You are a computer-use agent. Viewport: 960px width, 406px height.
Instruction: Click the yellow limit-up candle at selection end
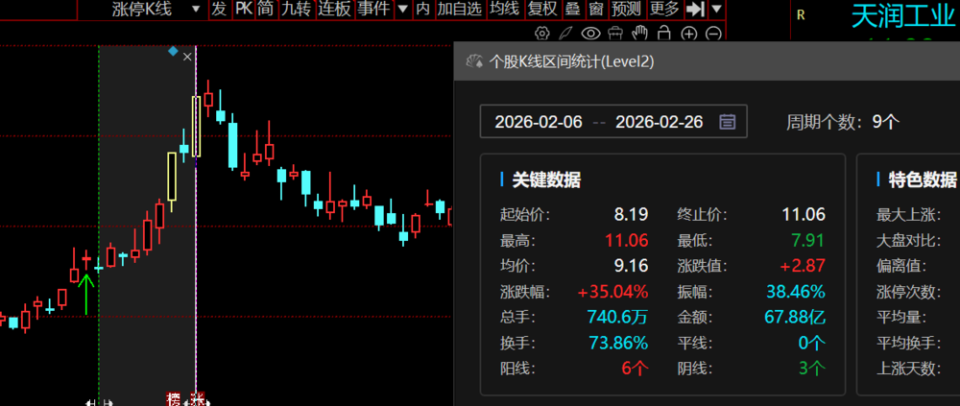pyautogui.click(x=196, y=127)
